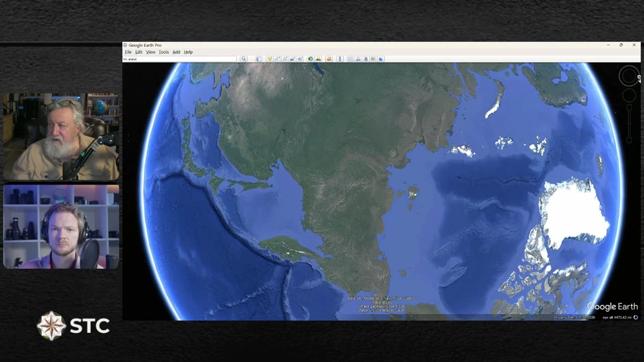The height and width of the screenshot is (362, 644).
Task: Click the bearded man's webcam thumbnail
Action: tap(61, 137)
